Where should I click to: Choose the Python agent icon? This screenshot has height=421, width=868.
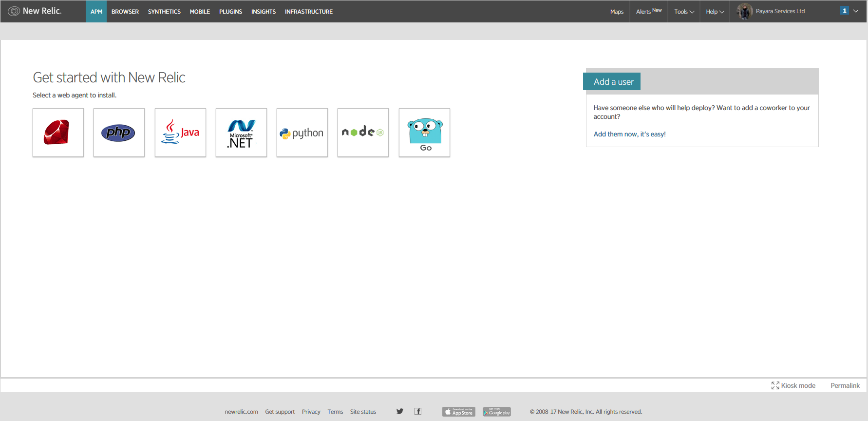[302, 133]
